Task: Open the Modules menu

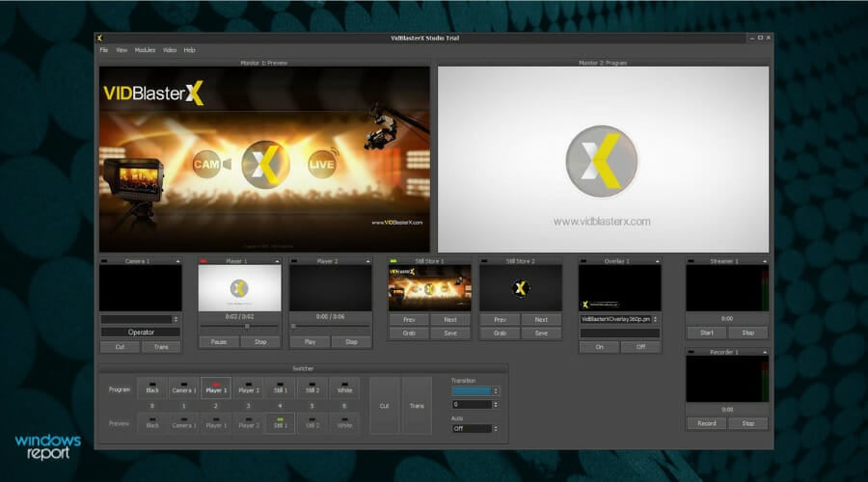Action: coord(145,50)
